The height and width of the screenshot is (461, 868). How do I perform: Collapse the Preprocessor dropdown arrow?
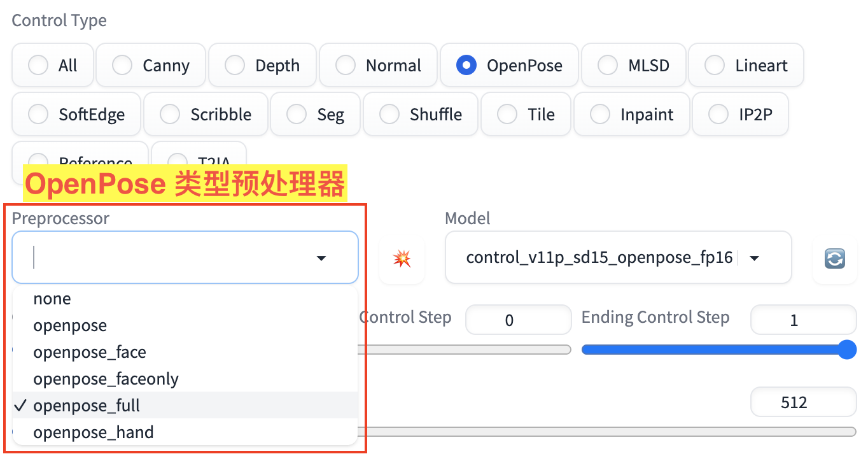321,258
